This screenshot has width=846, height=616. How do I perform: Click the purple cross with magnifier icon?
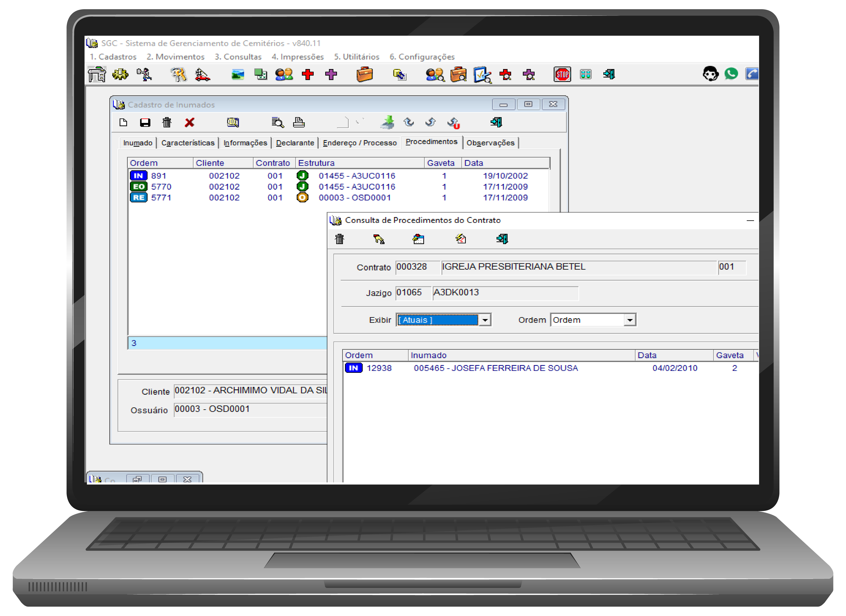[x=529, y=75]
